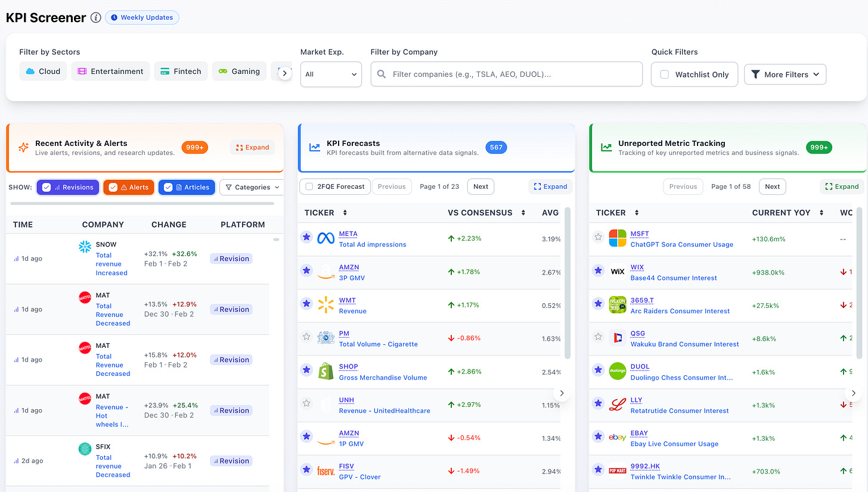Filter by Gaming sector
Screen dimensions: 868x492
[239, 71]
